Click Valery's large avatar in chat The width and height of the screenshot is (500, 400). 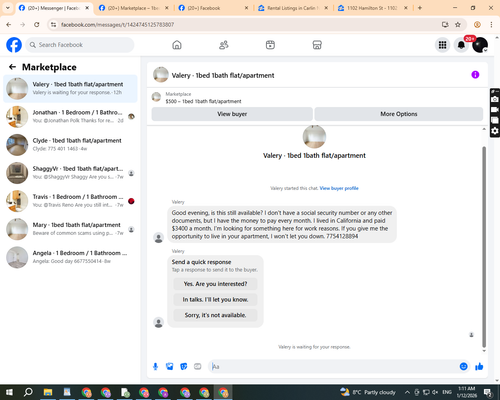pos(314,137)
